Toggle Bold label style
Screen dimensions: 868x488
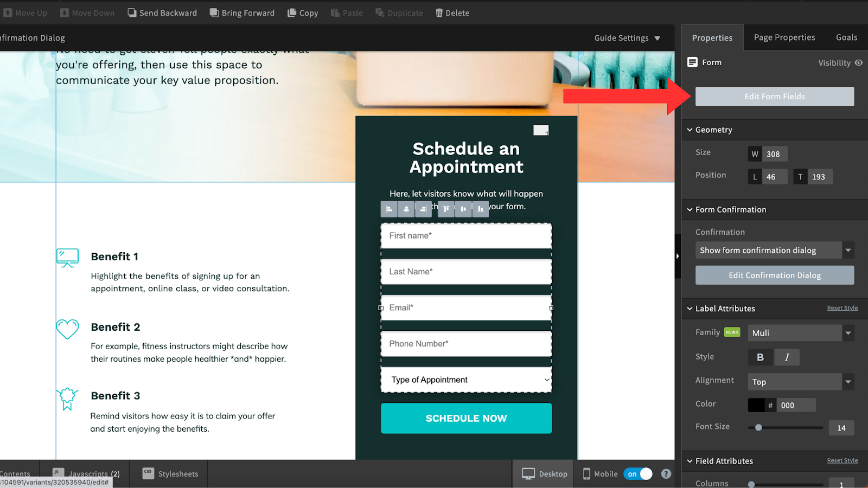point(760,357)
